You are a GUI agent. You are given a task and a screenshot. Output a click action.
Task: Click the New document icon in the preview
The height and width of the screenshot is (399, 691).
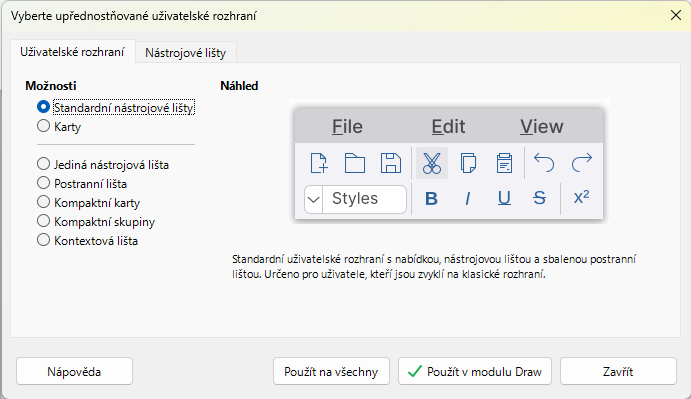click(319, 163)
